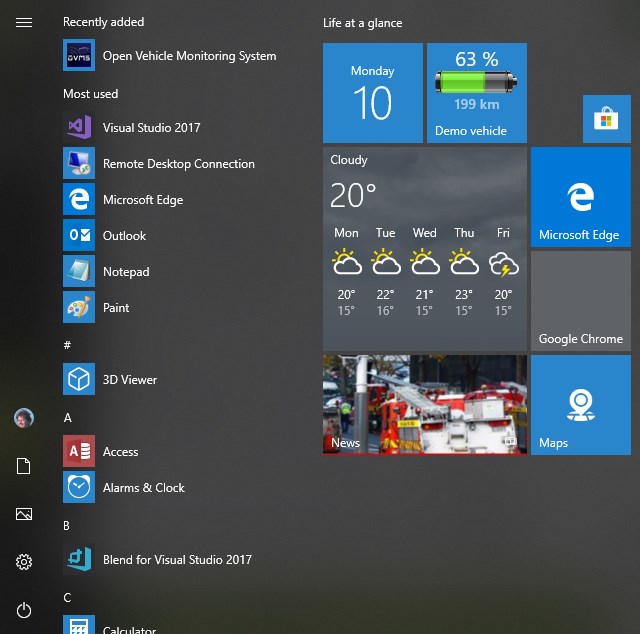
Task: Click the Notepad icon
Action: coord(79,271)
